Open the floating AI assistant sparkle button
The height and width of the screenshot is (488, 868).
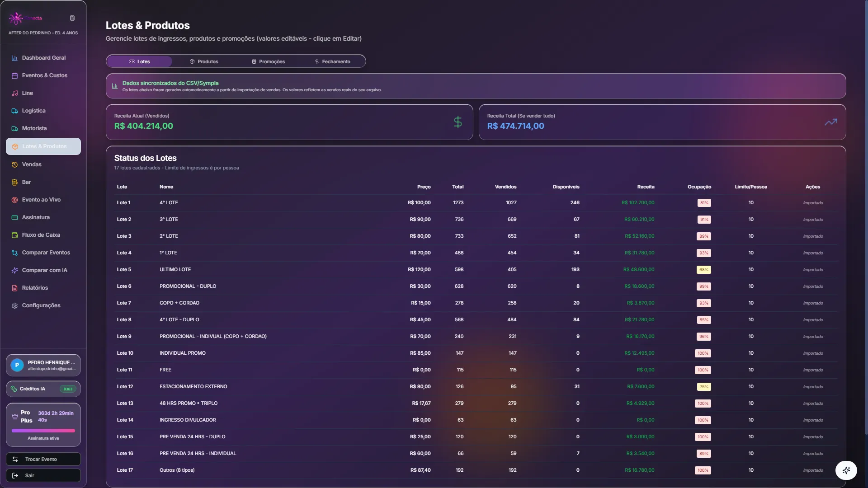coord(846,470)
